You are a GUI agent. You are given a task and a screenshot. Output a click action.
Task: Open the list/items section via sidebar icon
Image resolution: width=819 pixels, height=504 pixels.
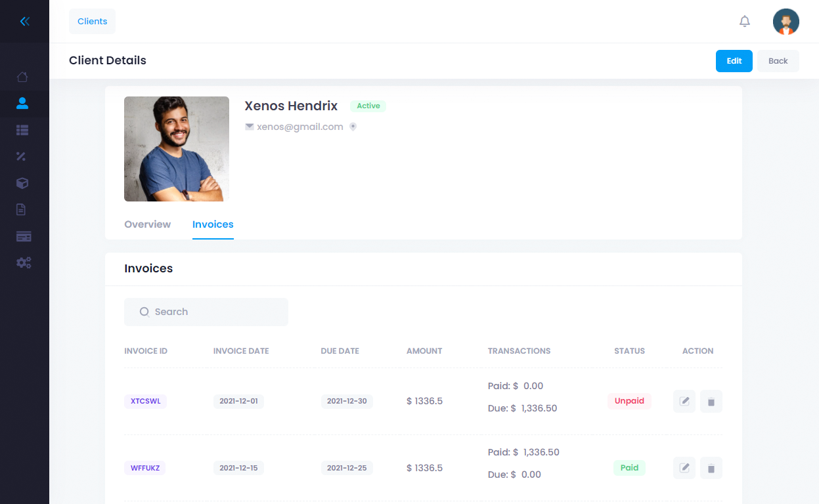pyautogui.click(x=23, y=130)
